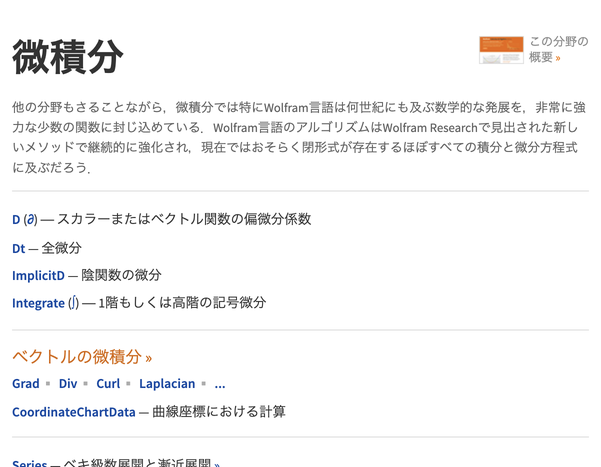Open the Series function link
The image size is (601, 467).
(30, 463)
